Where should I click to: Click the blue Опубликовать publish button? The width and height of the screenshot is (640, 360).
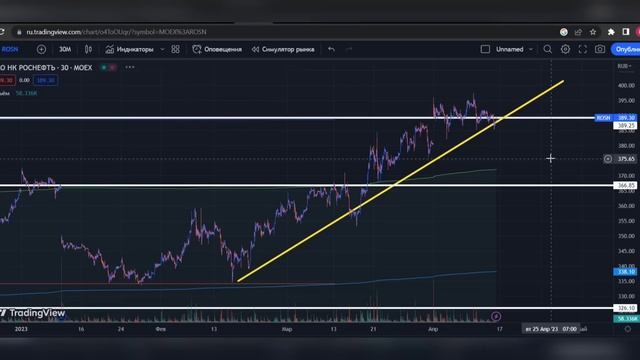click(x=626, y=49)
